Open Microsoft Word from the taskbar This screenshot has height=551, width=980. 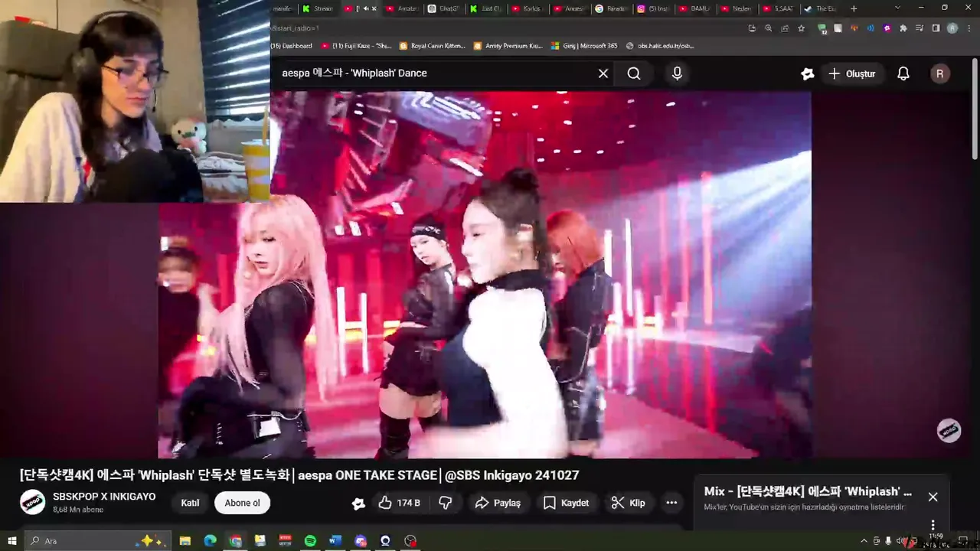(335, 541)
